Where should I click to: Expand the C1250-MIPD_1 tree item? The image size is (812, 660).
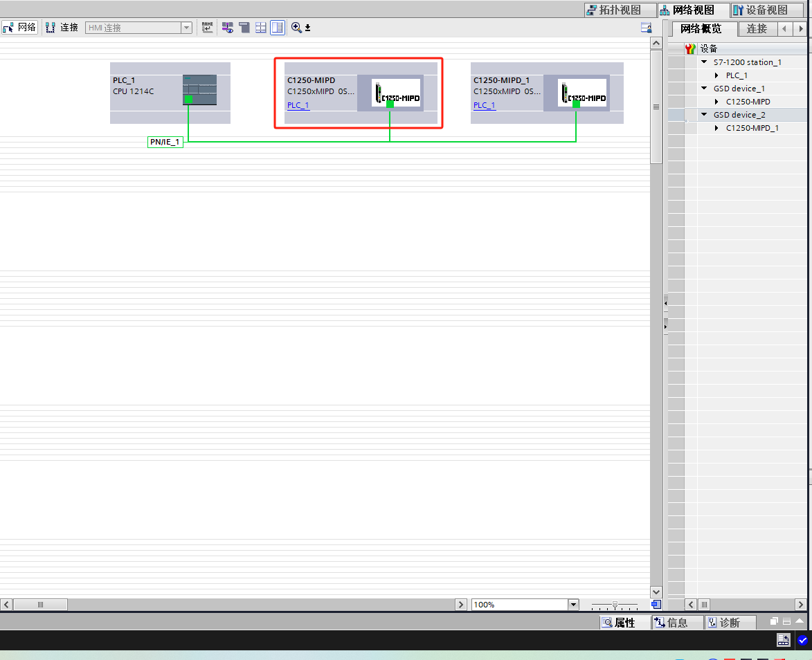(717, 128)
